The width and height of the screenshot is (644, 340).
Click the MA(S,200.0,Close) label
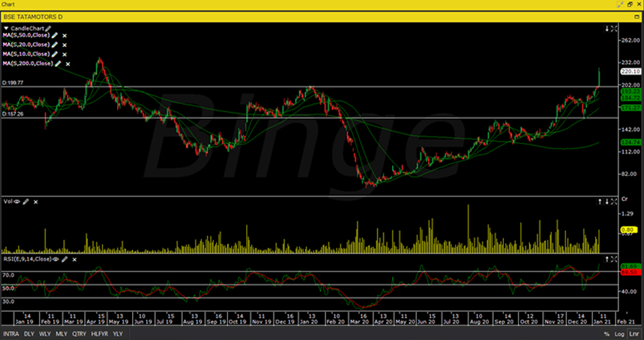point(27,64)
